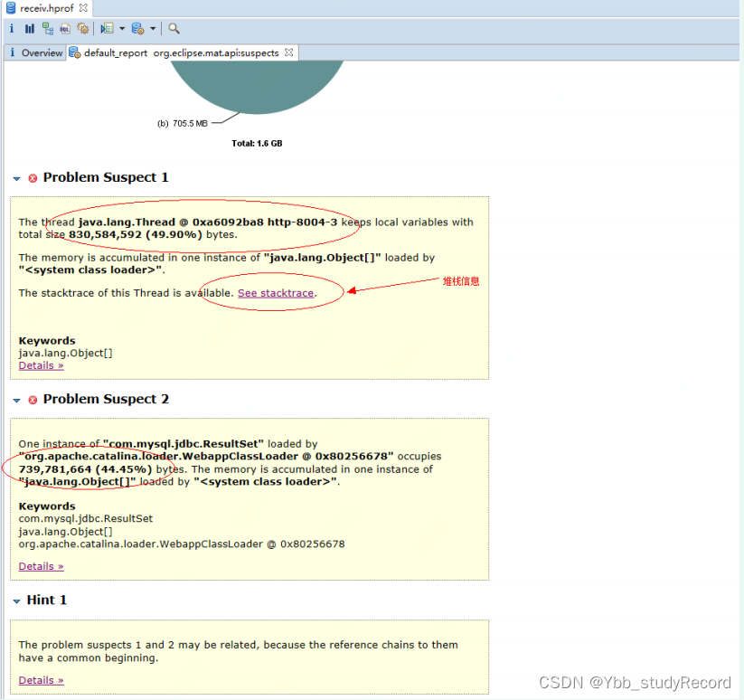Click 'java.lang.Thread @ 0xa6092ba8 http-8004-3' text
The image size is (744, 700).
(x=208, y=222)
